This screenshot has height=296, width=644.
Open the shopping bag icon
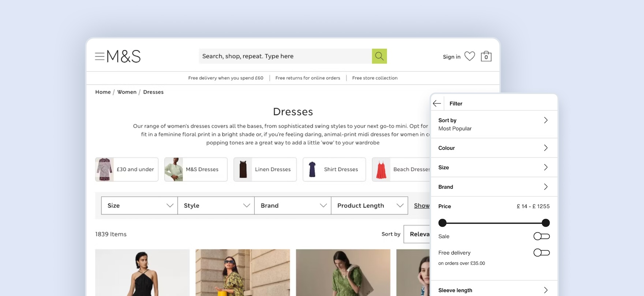tap(486, 56)
